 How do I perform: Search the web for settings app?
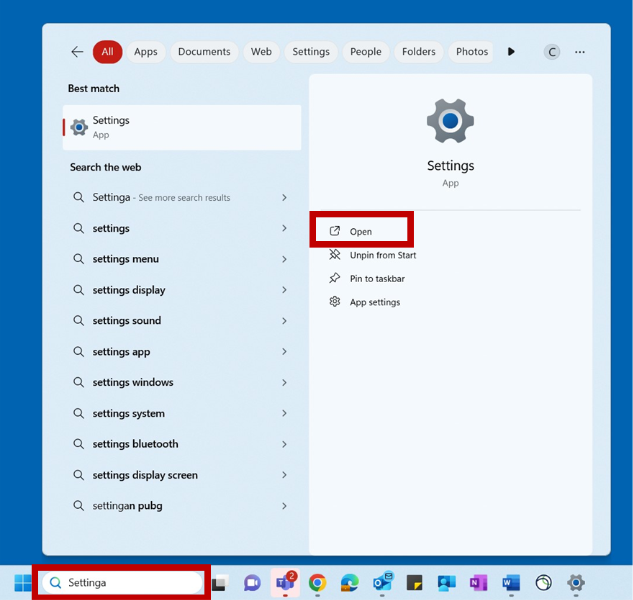coord(121,352)
